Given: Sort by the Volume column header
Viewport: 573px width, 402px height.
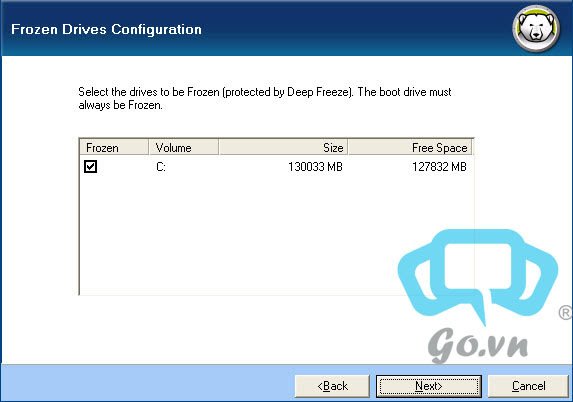Looking at the screenshot, I should [184, 148].
